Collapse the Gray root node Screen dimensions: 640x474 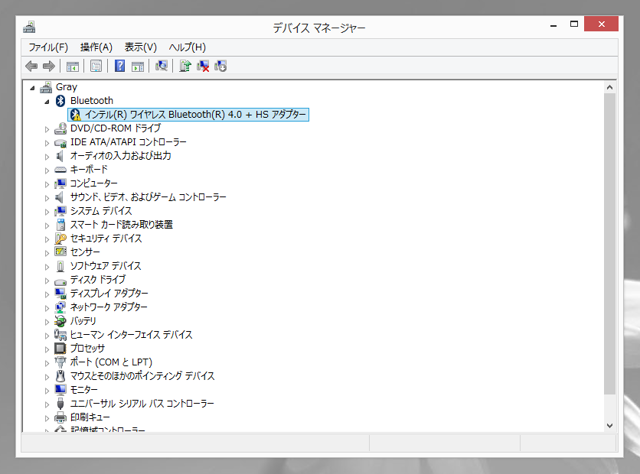32,88
